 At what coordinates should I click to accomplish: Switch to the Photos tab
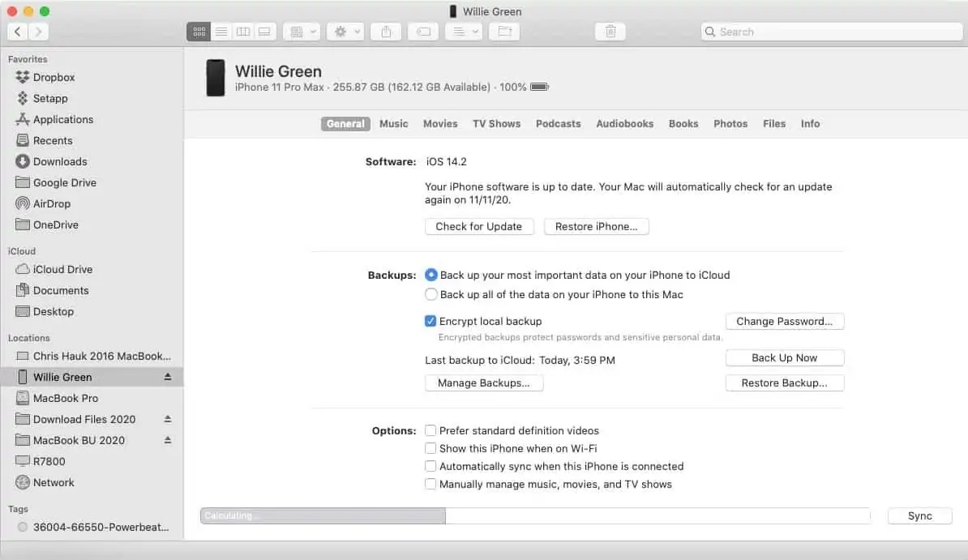click(730, 123)
